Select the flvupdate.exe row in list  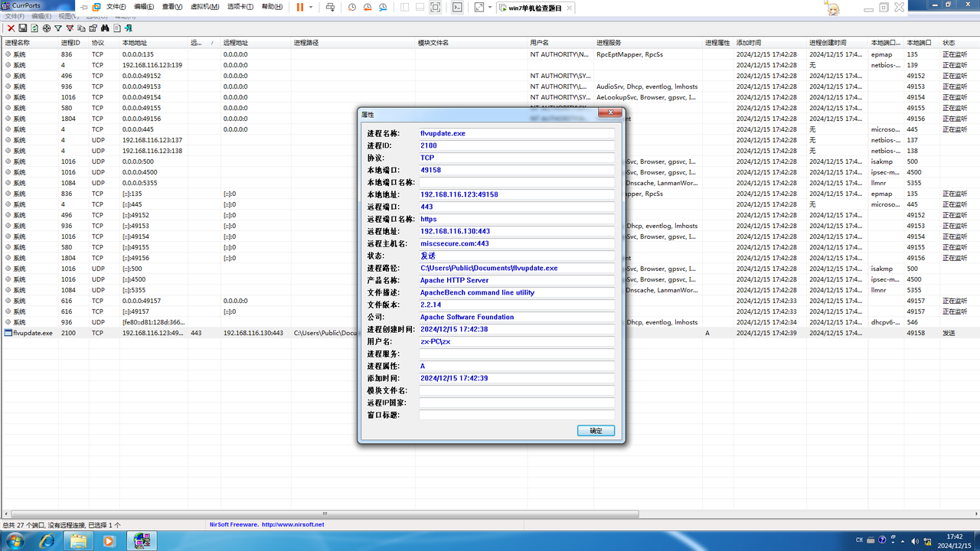pyautogui.click(x=33, y=333)
